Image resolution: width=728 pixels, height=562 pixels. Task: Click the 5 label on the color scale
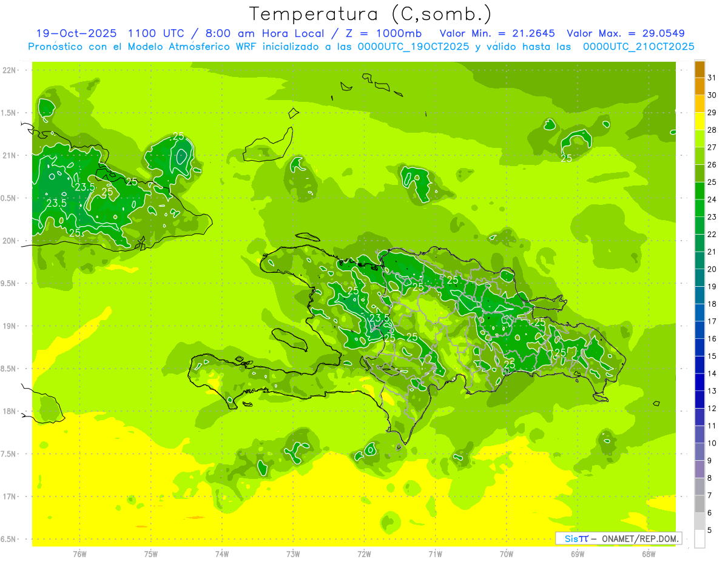coord(710,530)
